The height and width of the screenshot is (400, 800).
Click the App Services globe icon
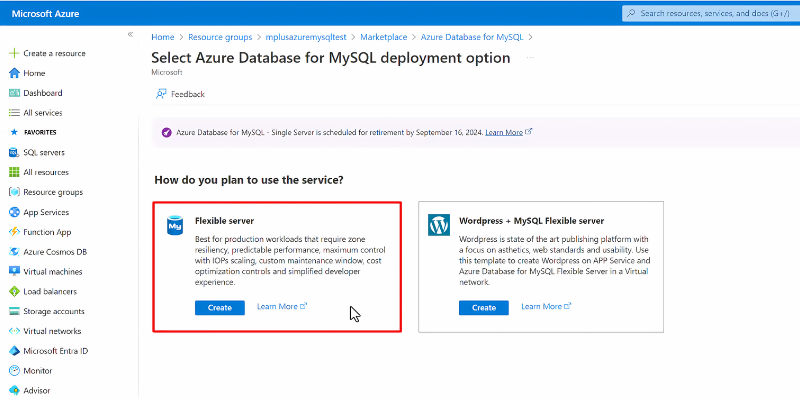[x=14, y=212]
